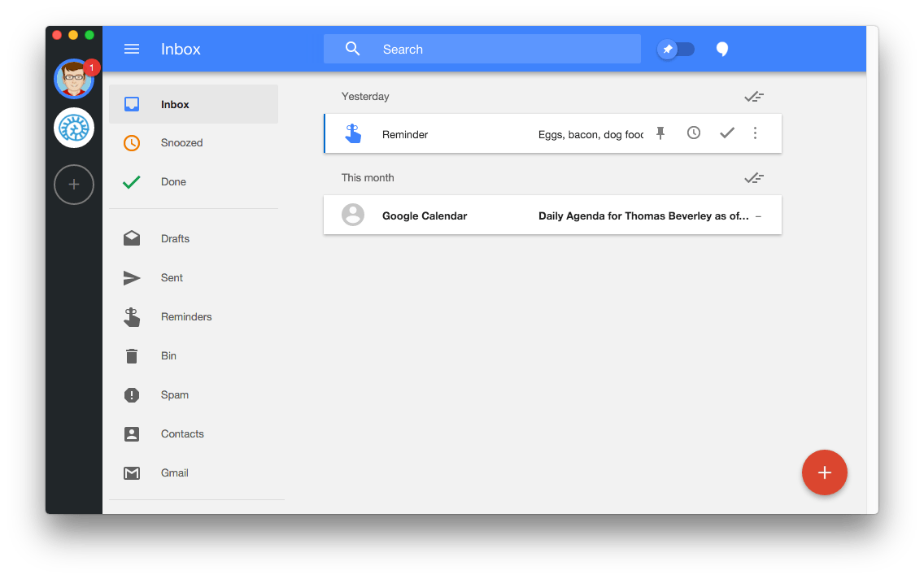This screenshot has height=579, width=924.
Task: Add a new account with plus circle
Action: point(74,185)
